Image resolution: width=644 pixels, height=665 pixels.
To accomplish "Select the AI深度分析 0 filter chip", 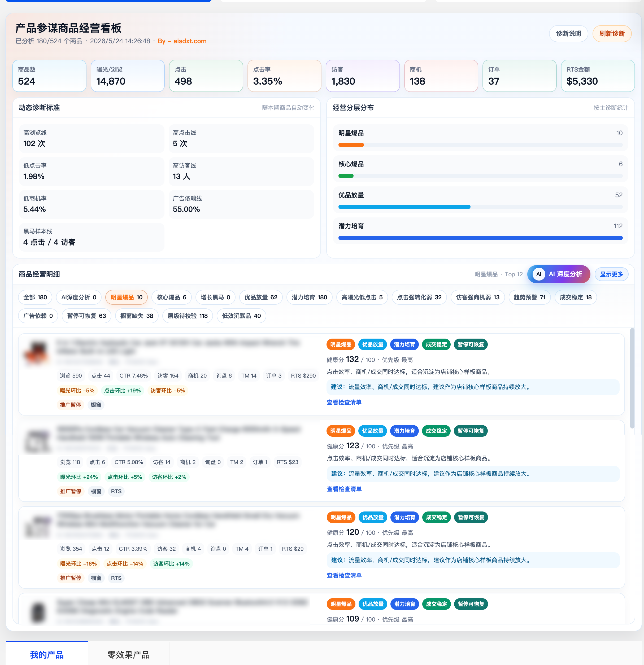I will [79, 297].
